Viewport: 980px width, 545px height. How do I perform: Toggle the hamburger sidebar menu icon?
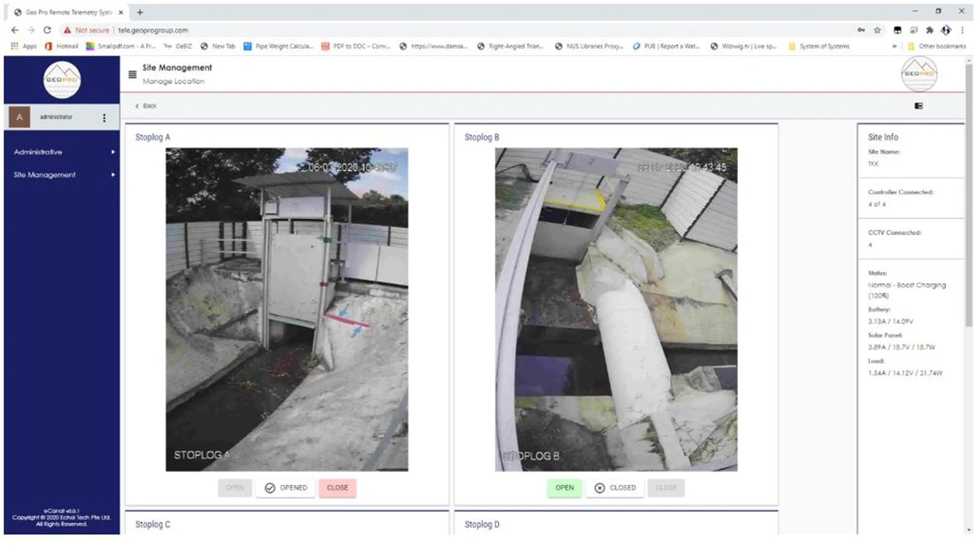pyautogui.click(x=132, y=74)
